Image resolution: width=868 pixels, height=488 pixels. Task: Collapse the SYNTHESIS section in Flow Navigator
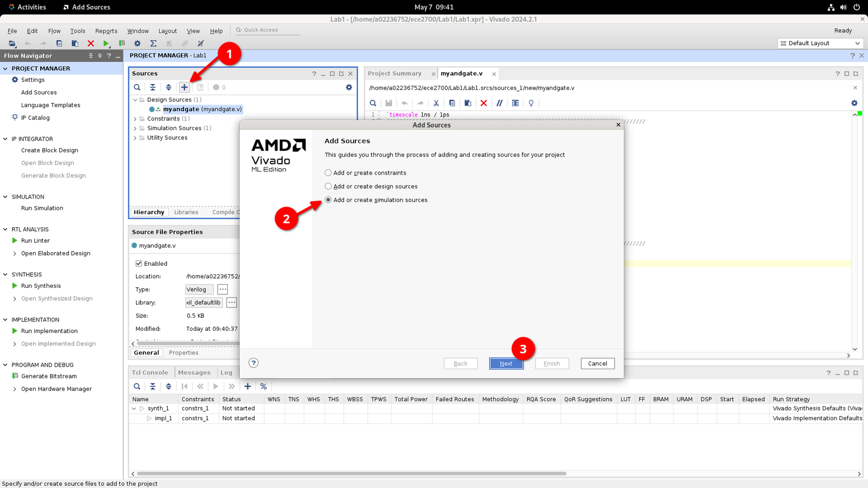[x=5, y=275]
